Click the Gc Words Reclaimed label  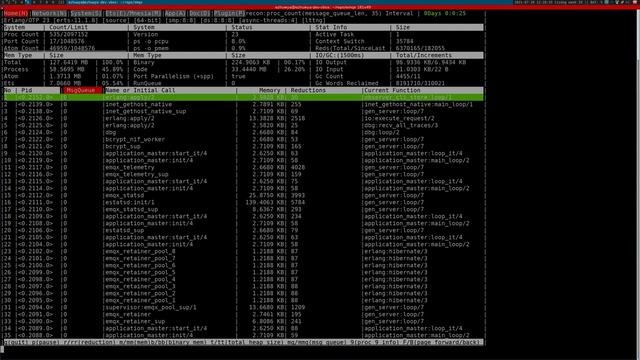point(347,83)
